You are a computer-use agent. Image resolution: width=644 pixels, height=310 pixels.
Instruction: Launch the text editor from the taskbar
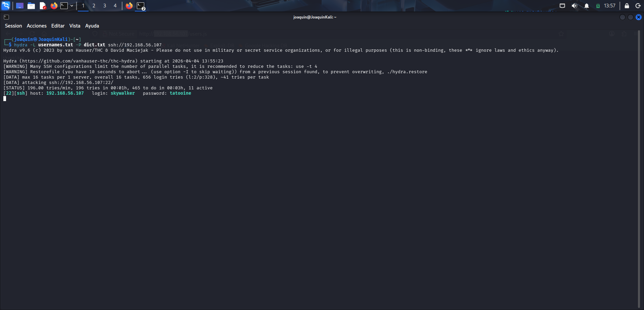pyautogui.click(x=43, y=5)
